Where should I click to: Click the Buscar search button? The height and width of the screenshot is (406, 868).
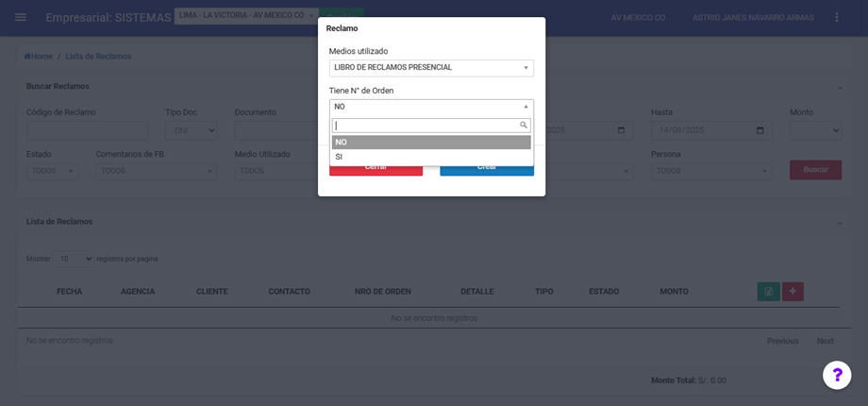815,170
